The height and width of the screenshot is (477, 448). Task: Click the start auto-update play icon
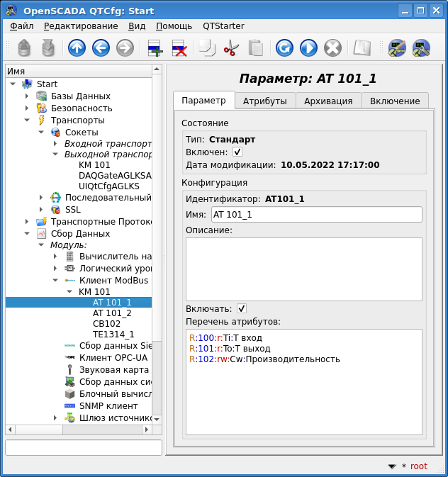308,47
